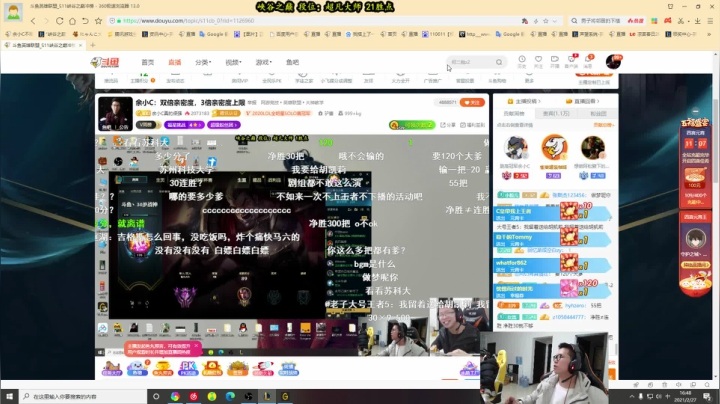Click the PK activity icon below player
Viewport: 720px width, 404px height.
tap(188, 369)
